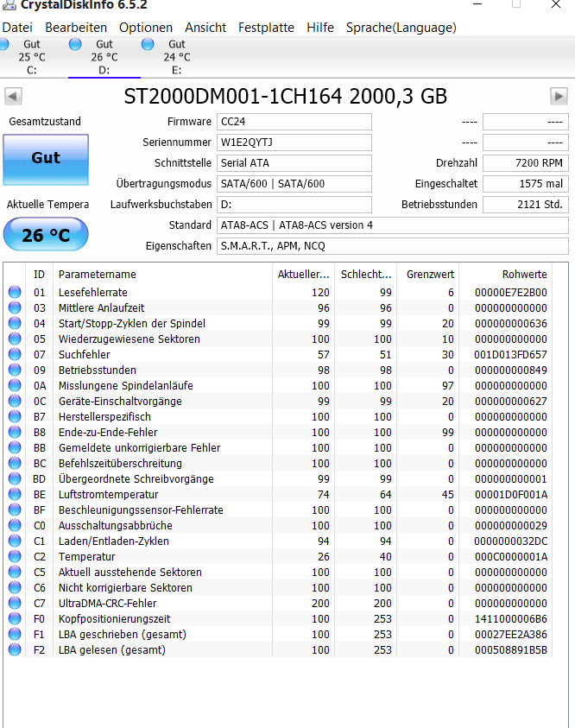Screen dimensions: 575x728
Task: Click the blue Gut health status button
Action: coord(46,160)
